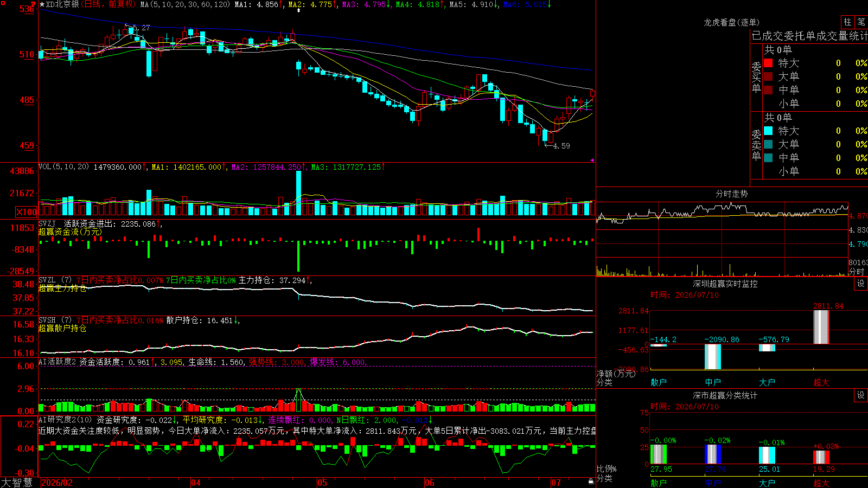Click the VOL(5,10,20) indicator label
The image size is (868, 488).
pyautogui.click(x=64, y=167)
